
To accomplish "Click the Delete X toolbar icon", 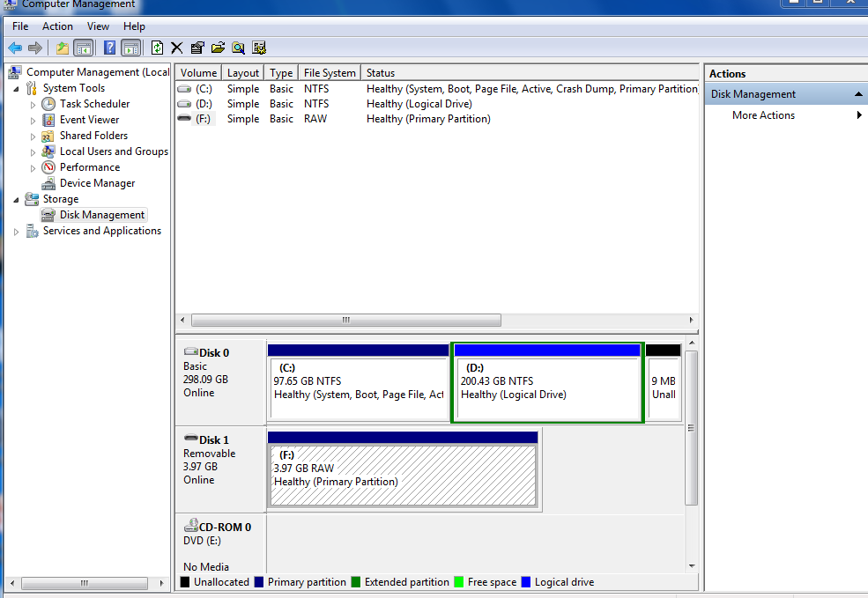I will 176,48.
